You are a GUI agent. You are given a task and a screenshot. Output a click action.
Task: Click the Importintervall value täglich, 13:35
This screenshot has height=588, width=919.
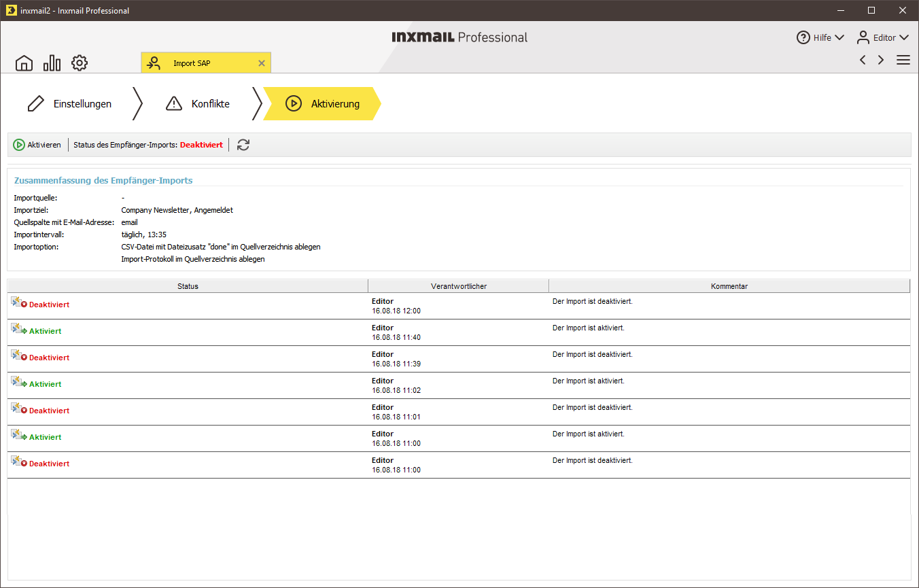click(143, 235)
